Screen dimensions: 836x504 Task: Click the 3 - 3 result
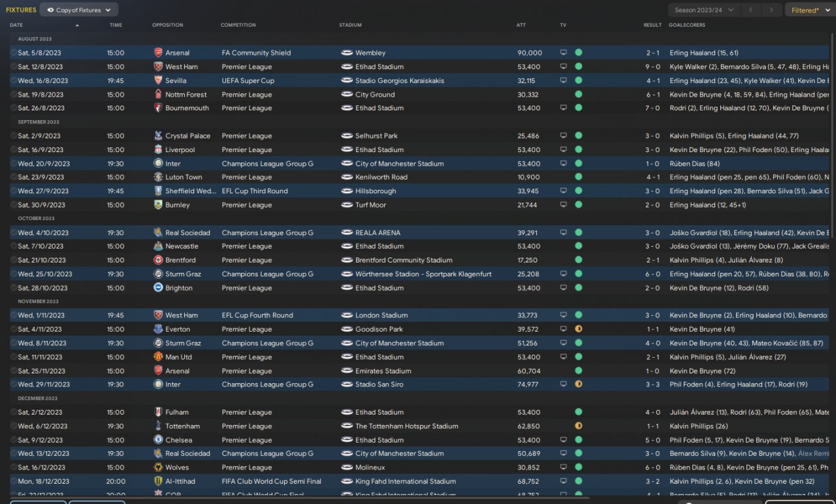click(653, 385)
